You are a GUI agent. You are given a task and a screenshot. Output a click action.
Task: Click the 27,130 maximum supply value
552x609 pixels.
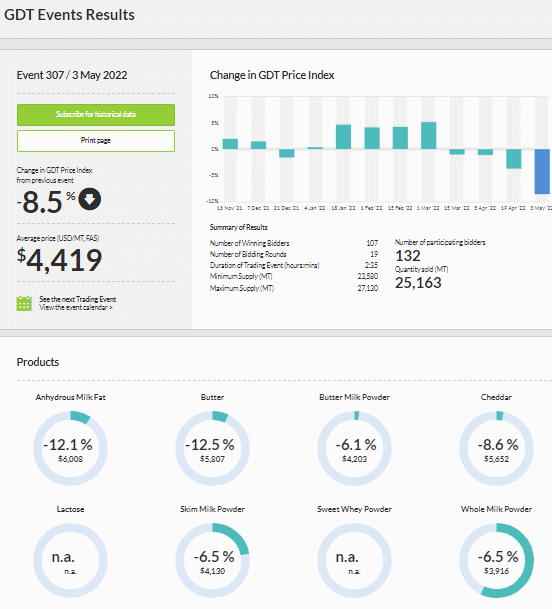pyautogui.click(x=367, y=288)
